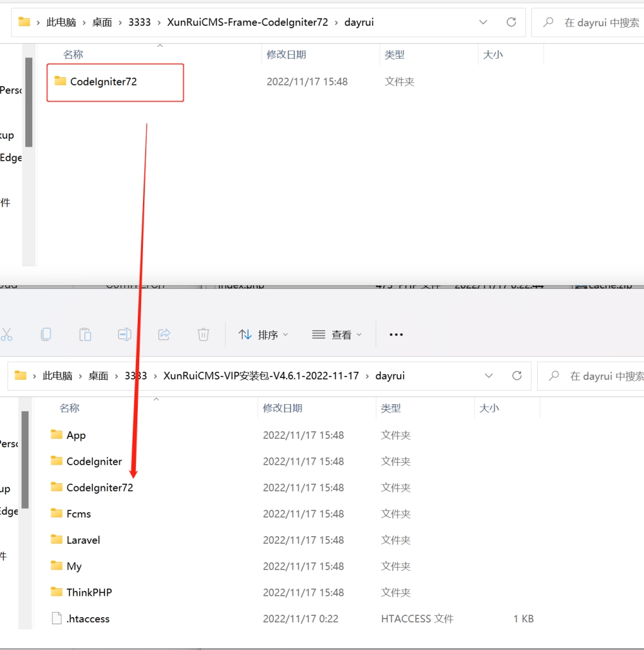Click dayrui breadcrumb in upper window

(359, 23)
